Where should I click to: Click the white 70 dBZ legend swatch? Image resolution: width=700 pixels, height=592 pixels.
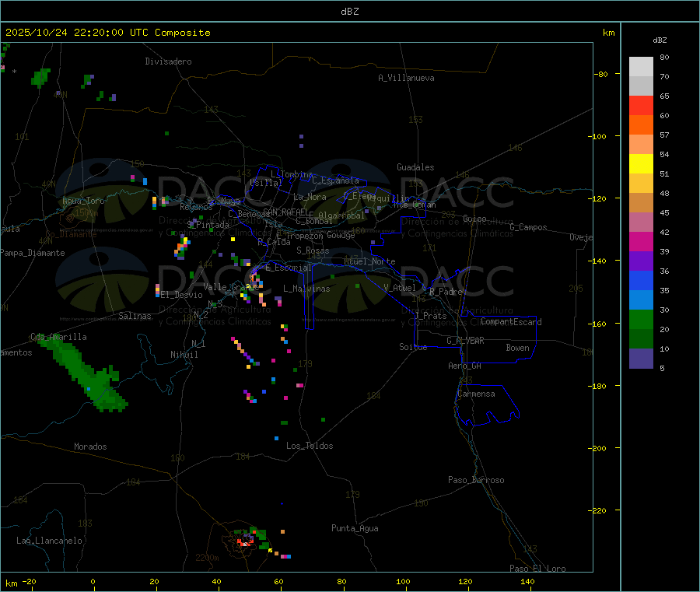click(x=641, y=67)
